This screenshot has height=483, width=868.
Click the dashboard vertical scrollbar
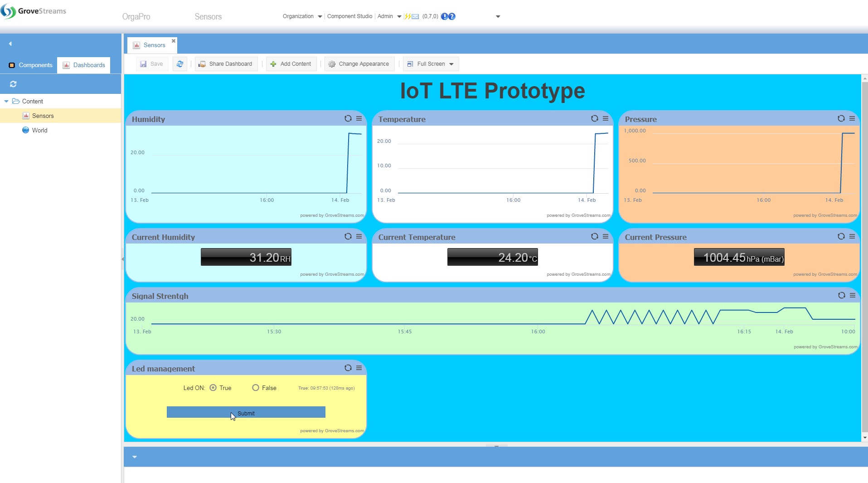[864, 254]
